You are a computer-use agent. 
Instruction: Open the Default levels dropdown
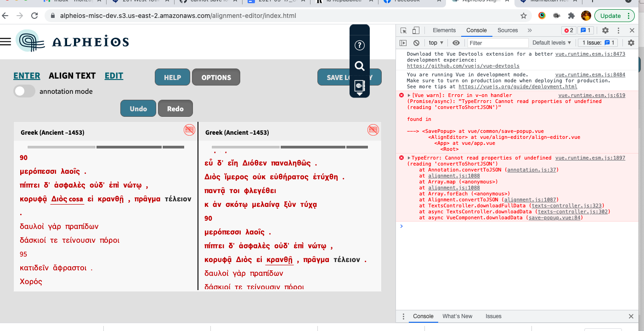point(551,42)
